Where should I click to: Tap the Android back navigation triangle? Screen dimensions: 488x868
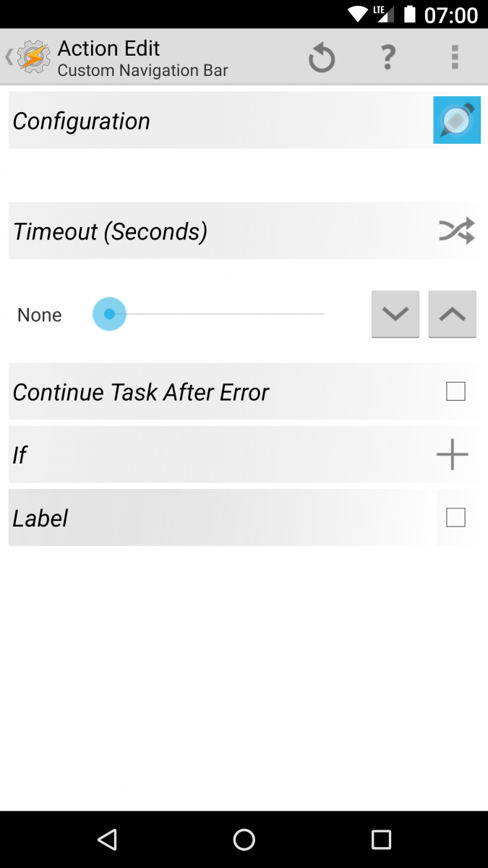107,839
